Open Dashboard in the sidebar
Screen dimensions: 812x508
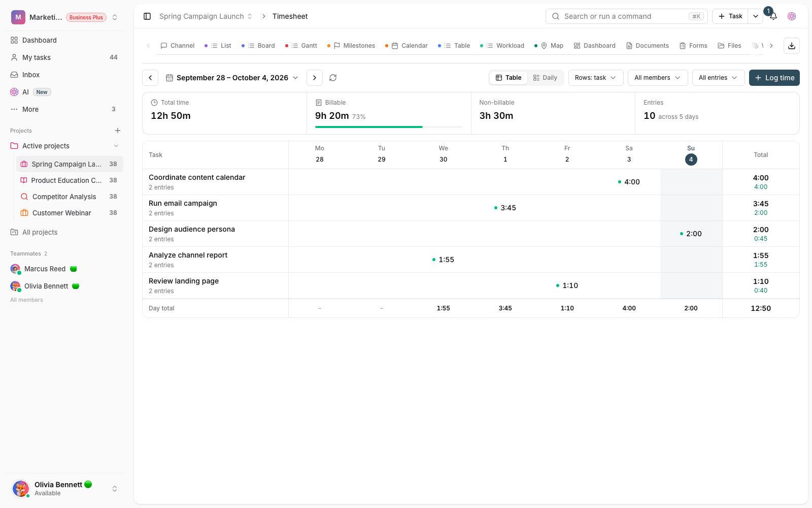click(x=65, y=40)
